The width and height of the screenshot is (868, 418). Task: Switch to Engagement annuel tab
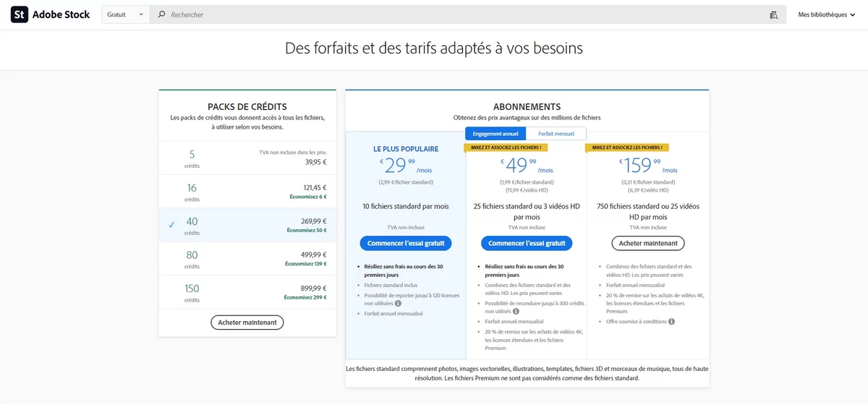[495, 134]
